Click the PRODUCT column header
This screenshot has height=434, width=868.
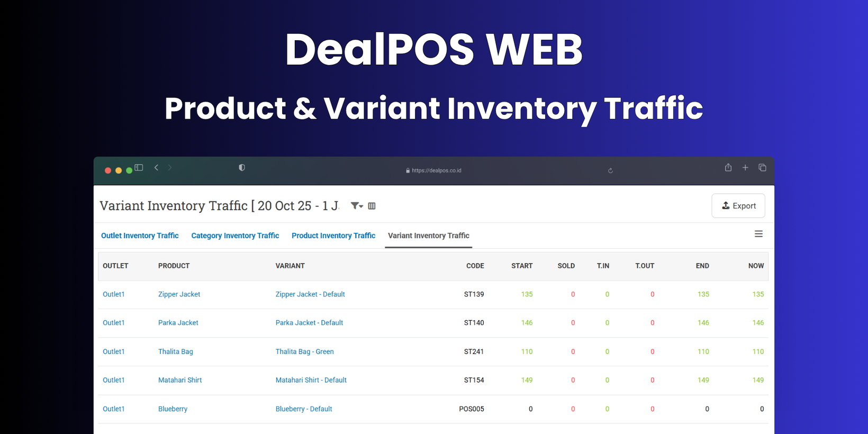(x=174, y=266)
